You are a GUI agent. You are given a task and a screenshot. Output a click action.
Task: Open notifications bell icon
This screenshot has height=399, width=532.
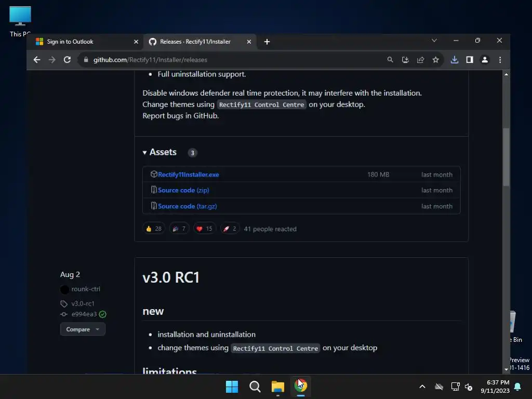point(518,387)
